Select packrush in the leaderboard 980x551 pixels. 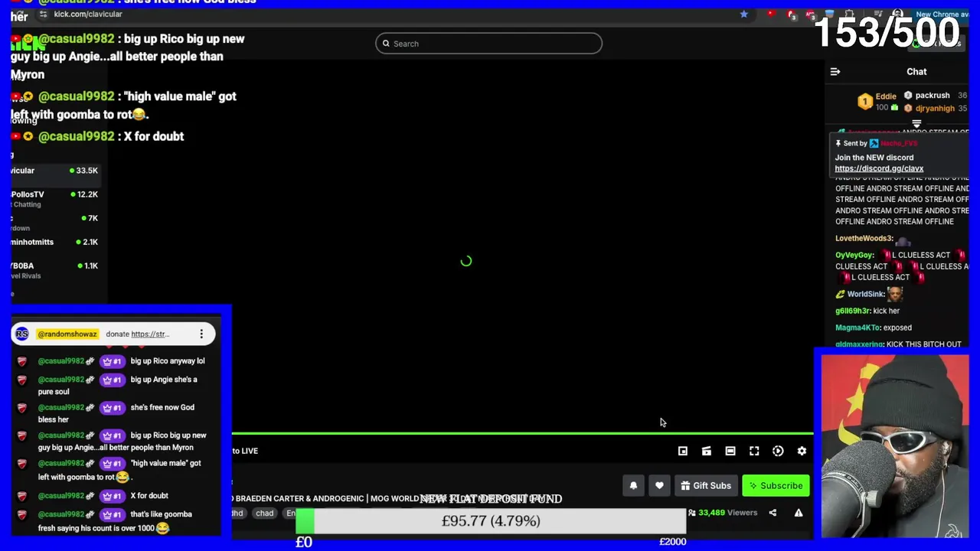[932, 96]
